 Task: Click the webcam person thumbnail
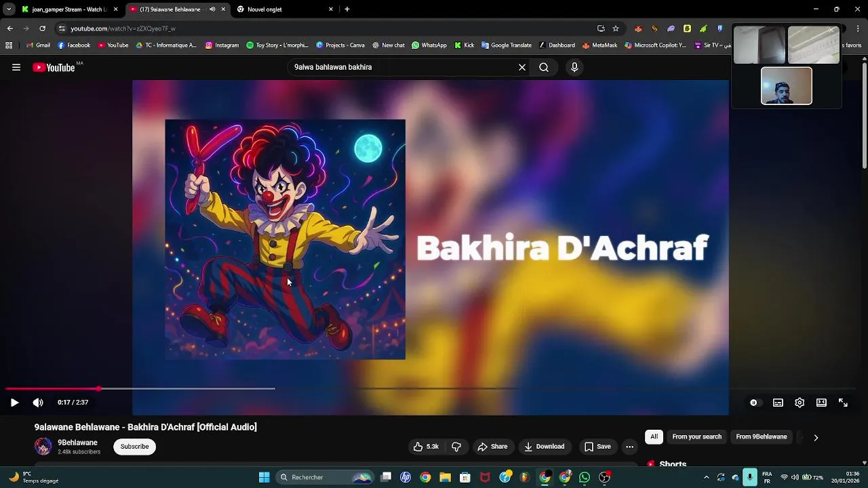coord(786,86)
